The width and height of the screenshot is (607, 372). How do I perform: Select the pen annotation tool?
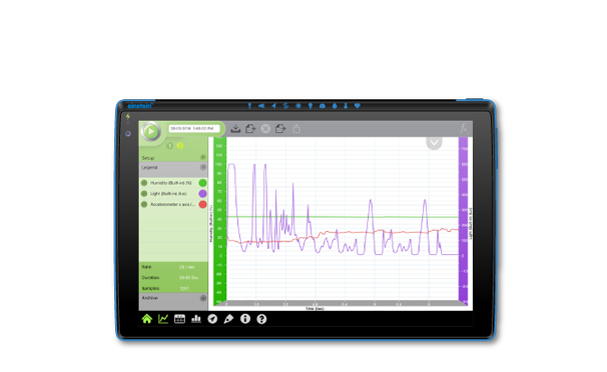pyautogui.click(x=229, y=319)
